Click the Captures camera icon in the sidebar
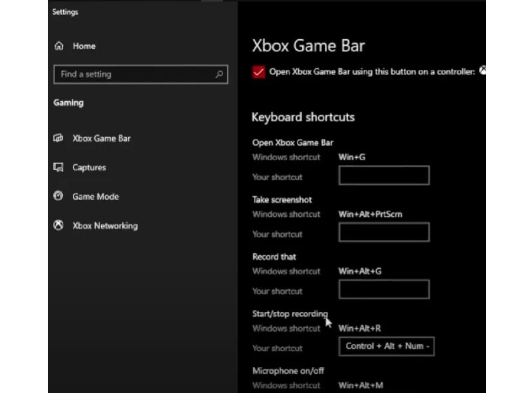Image resolution: width=532 pixels, height=393 pixels. pyautogui.click(x=58, y=167)
